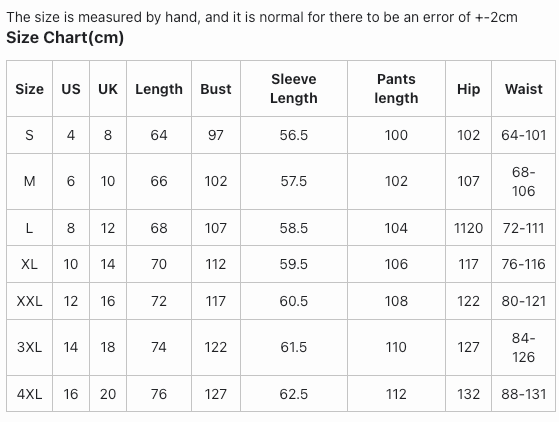Viewport: 559px width, 422px height.
Task: Click the US column header
Action: [71, 89]
